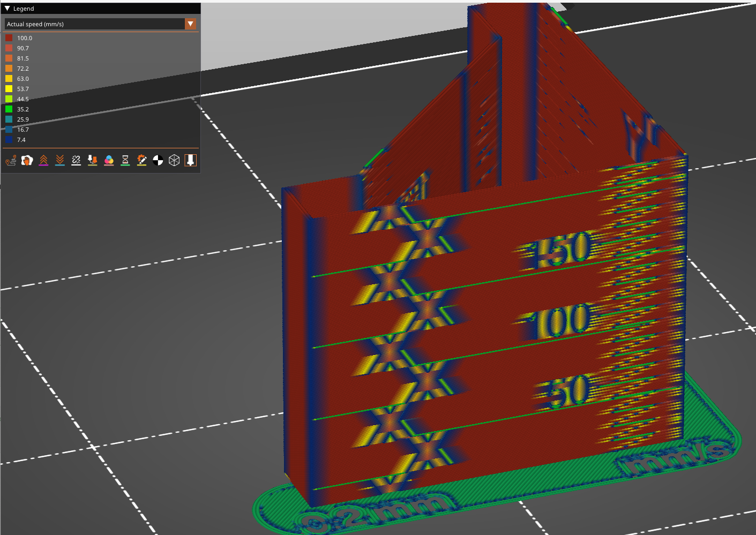The image size is (756, 535).
Task: Show wipe moves in the preview
Action: pyautogui.click(x=27, y=160)
